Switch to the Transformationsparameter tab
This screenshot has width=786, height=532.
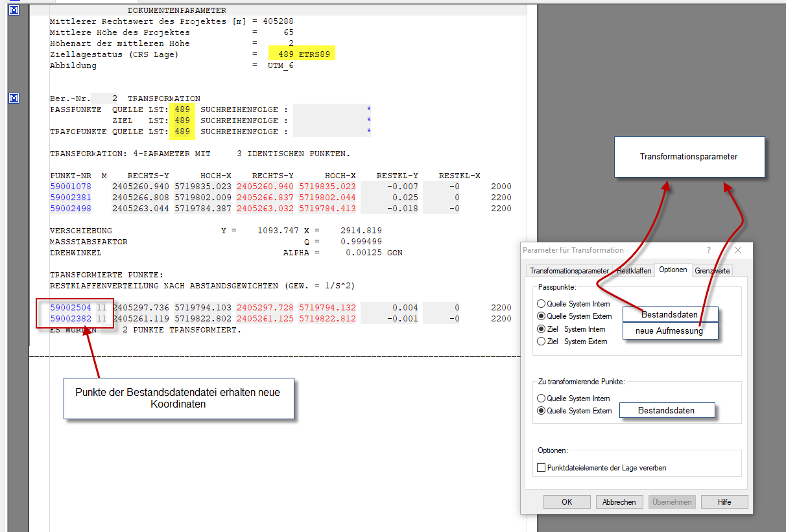569,271
